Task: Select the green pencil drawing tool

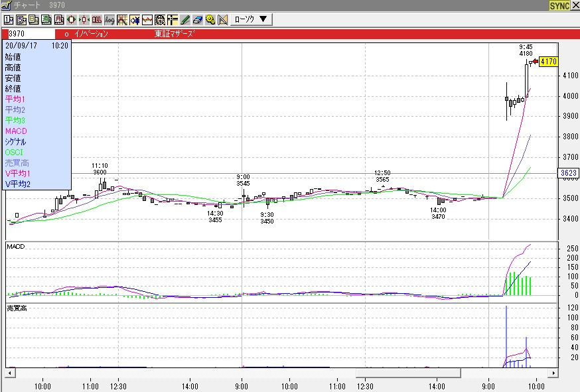Action: (185, 19)
